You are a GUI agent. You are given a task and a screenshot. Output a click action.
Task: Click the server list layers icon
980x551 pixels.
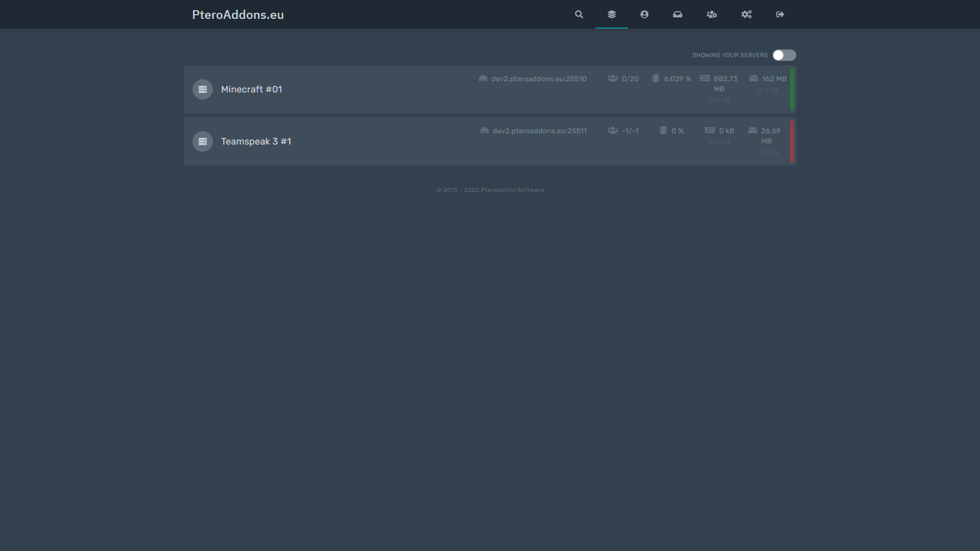click(611, 14)
